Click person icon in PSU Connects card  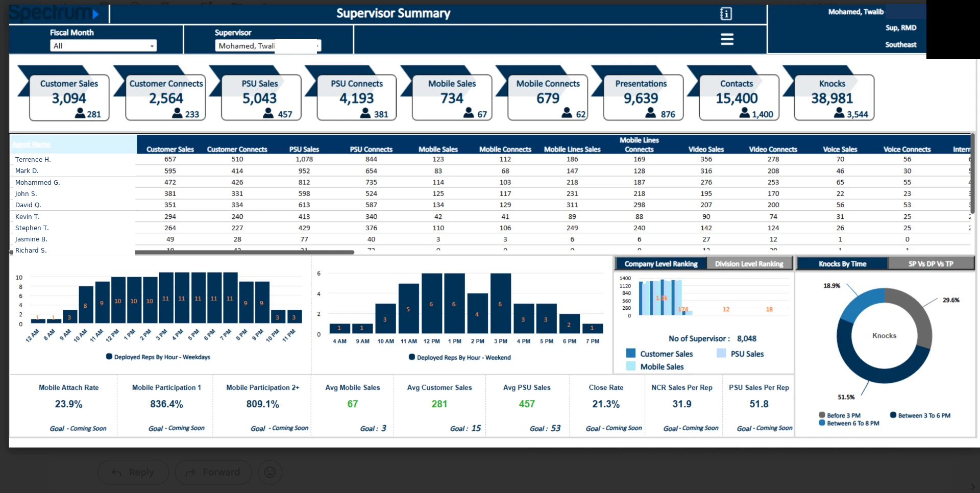coord(365,113)
